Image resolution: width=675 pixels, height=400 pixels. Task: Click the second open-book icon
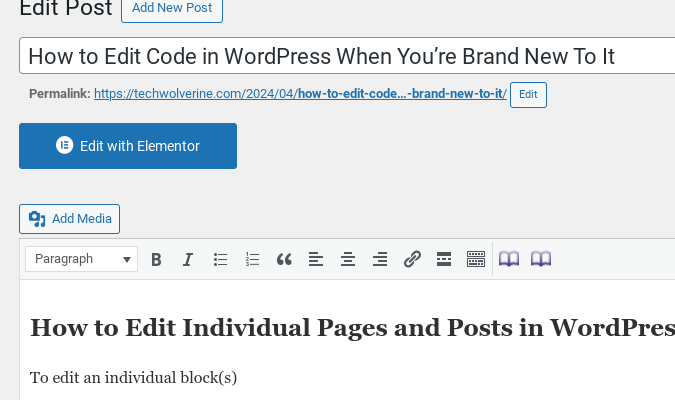click(x=541, y=259)
